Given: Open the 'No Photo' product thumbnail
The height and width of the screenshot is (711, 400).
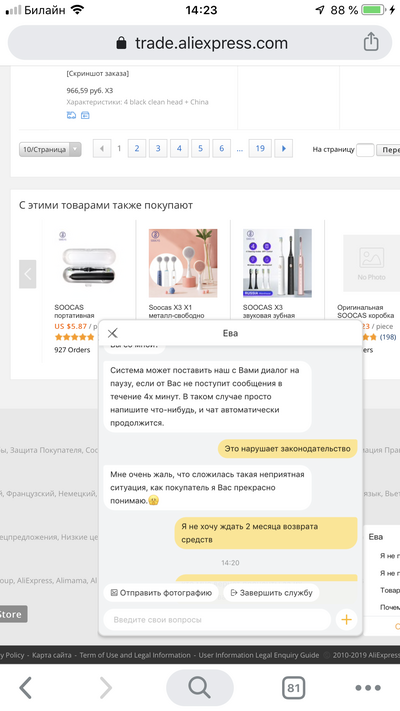Looking at the screenshot, I should tap(371, 263).
